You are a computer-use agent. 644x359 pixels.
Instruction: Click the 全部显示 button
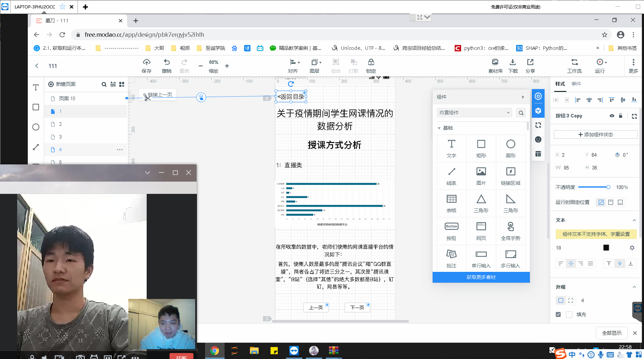click(612, 333)
